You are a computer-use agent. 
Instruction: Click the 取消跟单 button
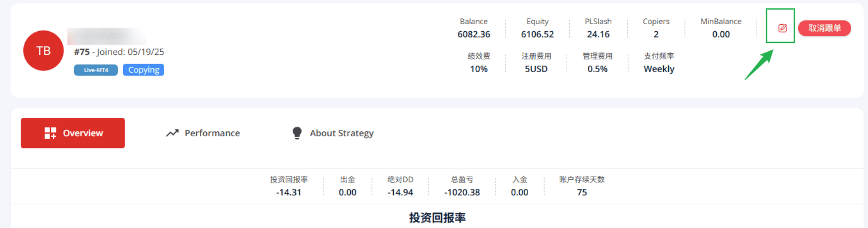(824, 28)
